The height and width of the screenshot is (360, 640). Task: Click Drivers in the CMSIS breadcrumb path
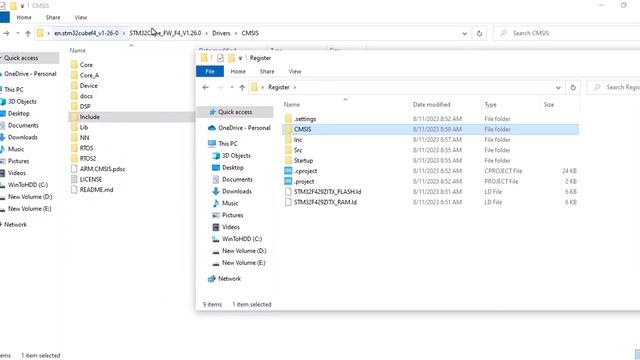[x=221, y=33]
